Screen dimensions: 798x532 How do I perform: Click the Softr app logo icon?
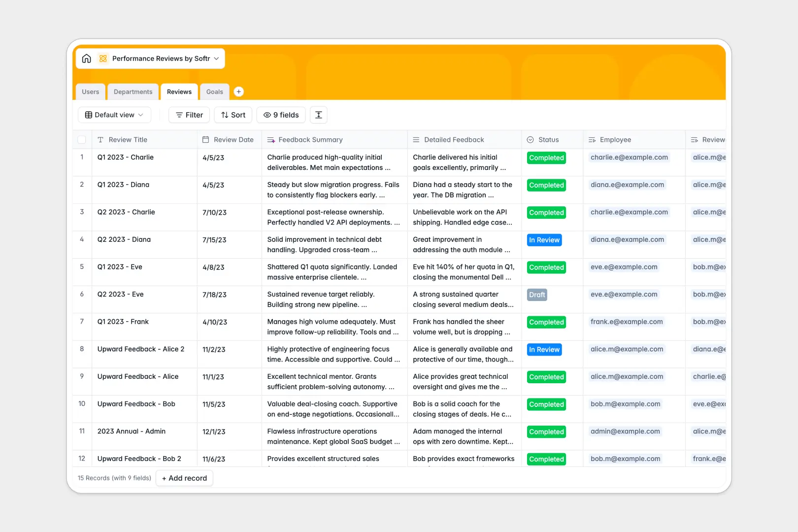tap(103, 59)
